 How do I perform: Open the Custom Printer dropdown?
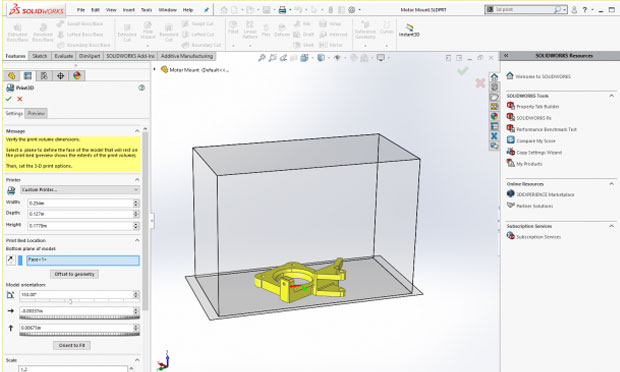(80, 190)
